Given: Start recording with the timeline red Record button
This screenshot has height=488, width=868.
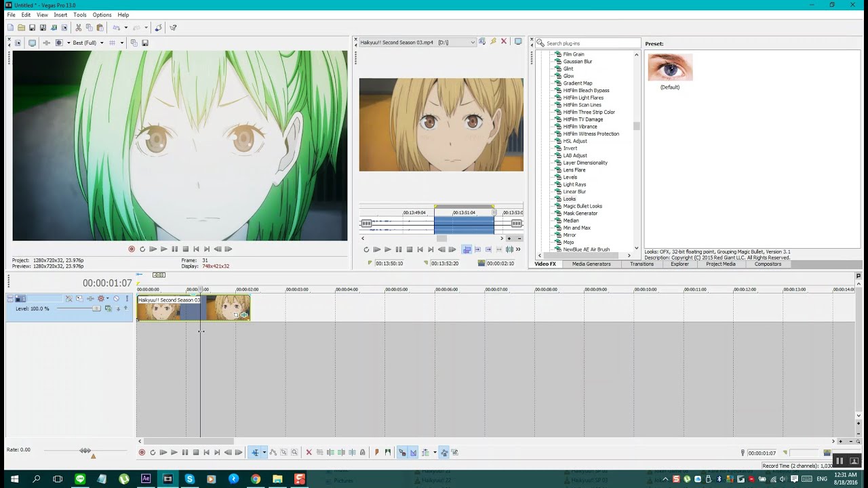Looking at the screenshot, I should [142, 452].
